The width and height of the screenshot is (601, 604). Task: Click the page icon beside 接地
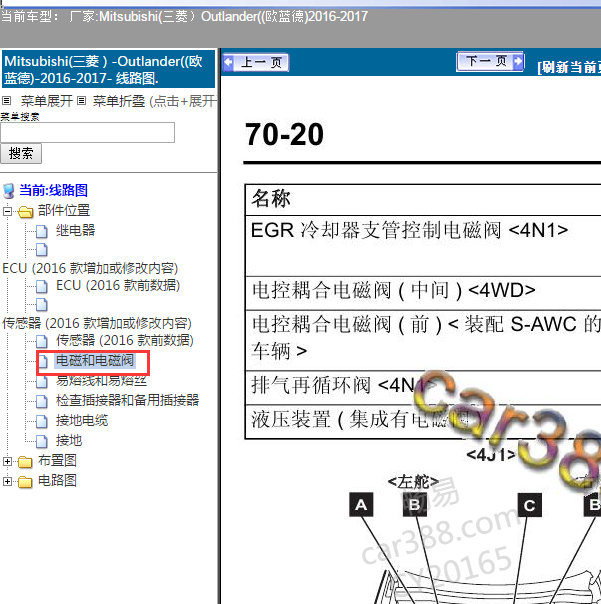42,441
